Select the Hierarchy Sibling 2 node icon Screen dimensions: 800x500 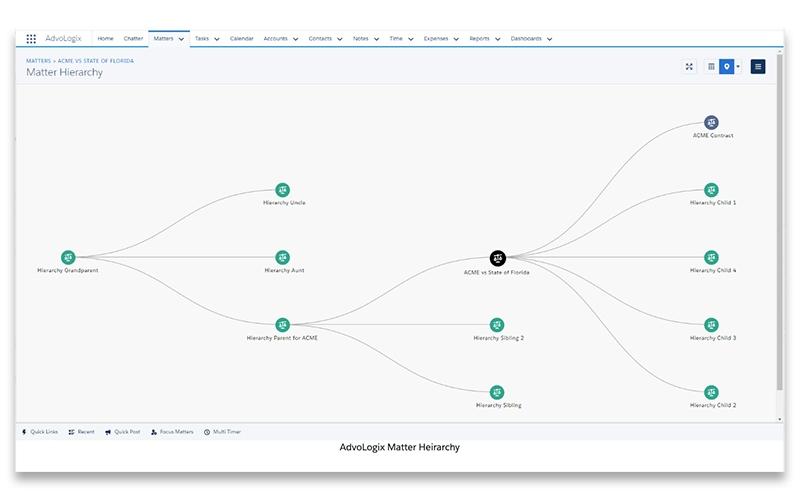click(497, 324)
